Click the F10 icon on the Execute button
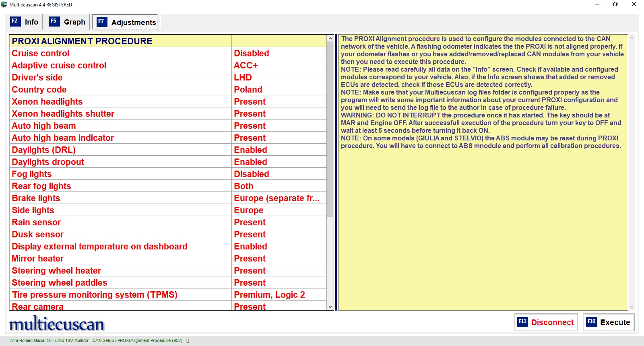 pyautogui.click(x=591, y=322)
